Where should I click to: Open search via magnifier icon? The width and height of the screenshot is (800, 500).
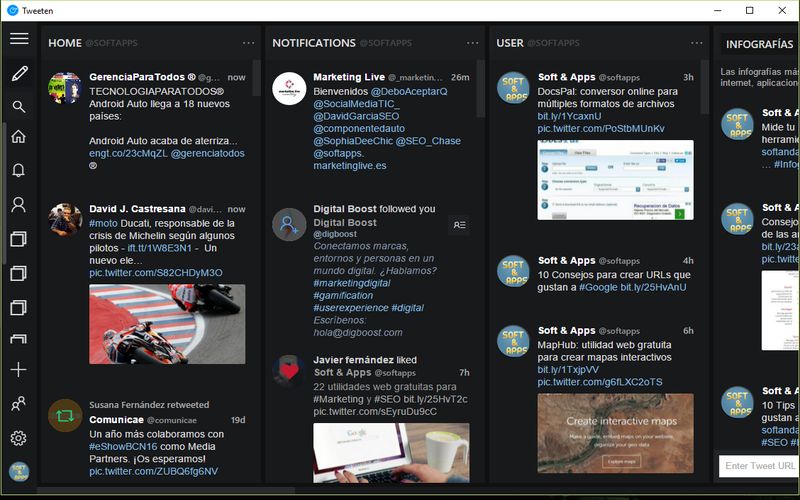coord(19,107)
